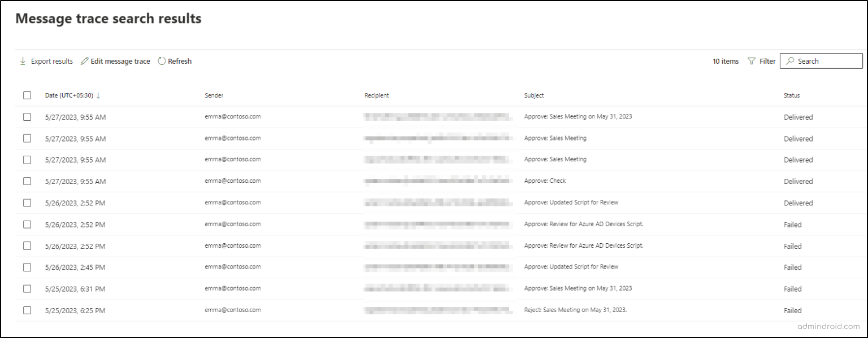Image resolution: width=868 pixels, height=338 pixels.
Task: Select the pencil icon for Edit message trace
Action: 85,60
